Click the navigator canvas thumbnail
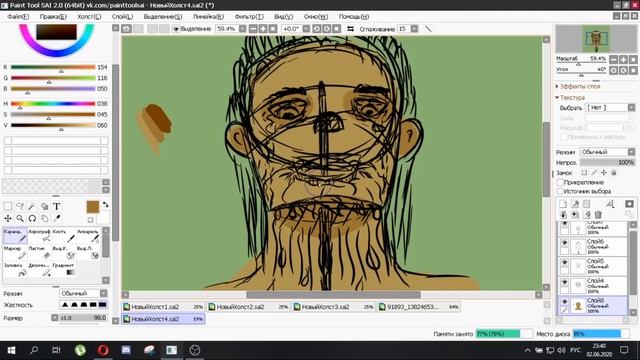This screenshot has height=360, width=640. [x=596, y=38]
